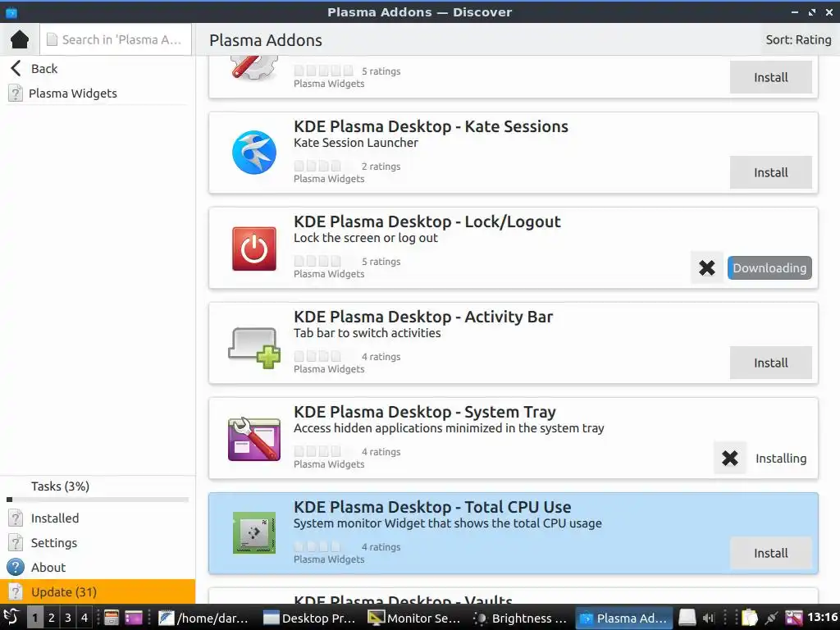Open KDE Plasma Desktop - Lock/Logout title
Viewport: 840px width, 630px height.
pyautogui.click(x=427, y=221)
